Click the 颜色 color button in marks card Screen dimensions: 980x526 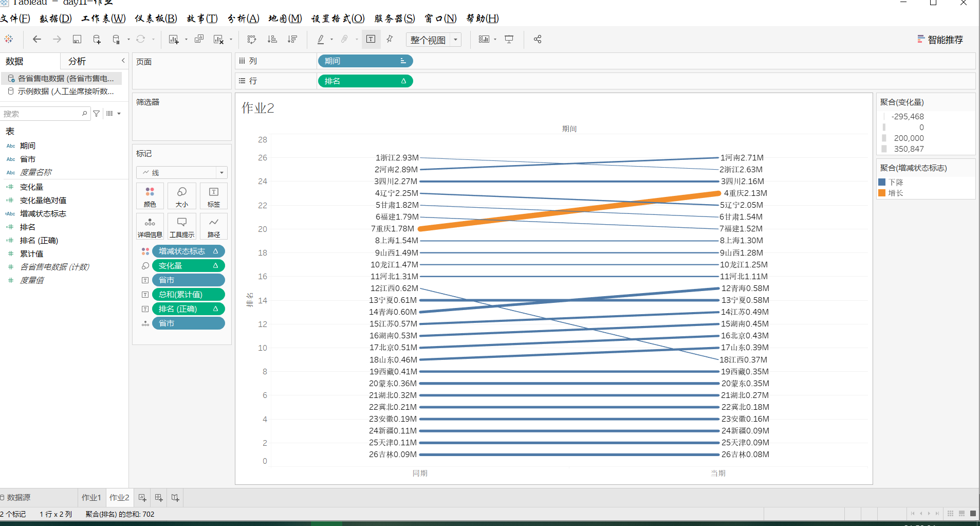pos(150,197)
